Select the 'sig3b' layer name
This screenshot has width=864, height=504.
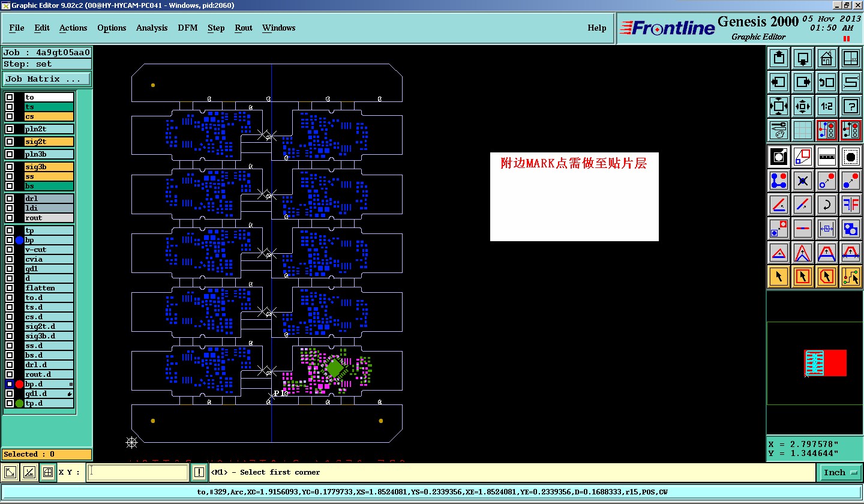[x=49, y=167]
